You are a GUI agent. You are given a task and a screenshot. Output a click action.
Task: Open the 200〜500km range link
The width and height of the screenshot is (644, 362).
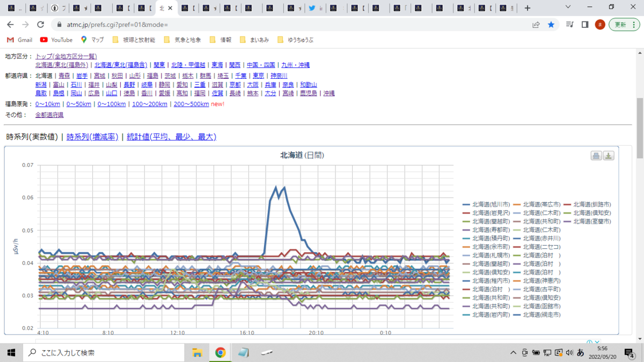pyautogui.click(x=191, y=104)
